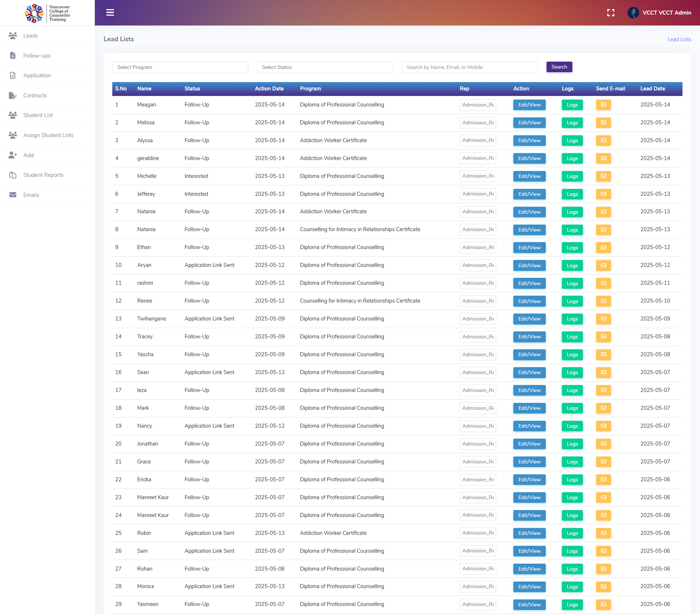Click envelope icon for Robin's lead

click(603, 533)
